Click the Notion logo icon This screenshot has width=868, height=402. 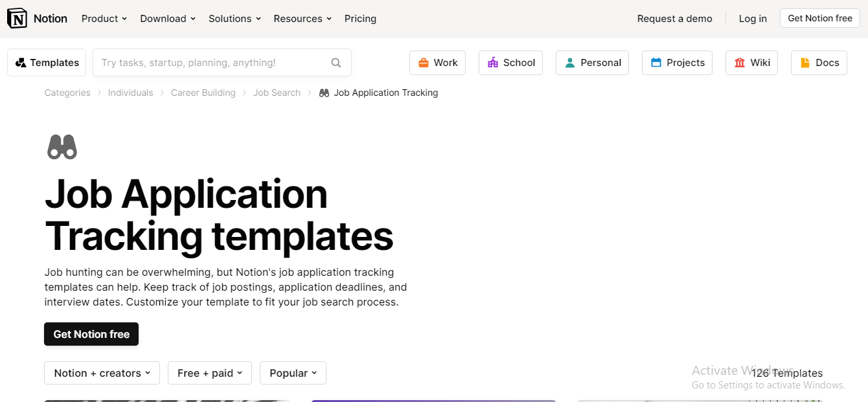[x=17, y=18]
